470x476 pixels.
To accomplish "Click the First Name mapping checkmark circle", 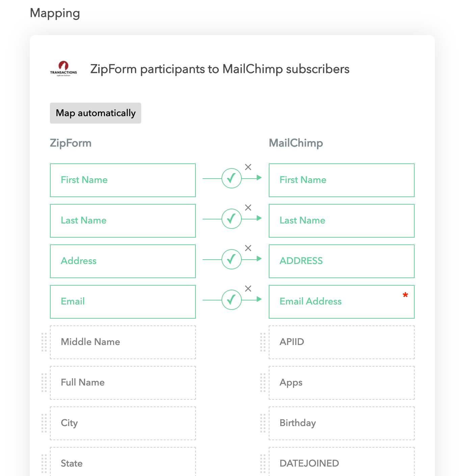I will (232, 178).
